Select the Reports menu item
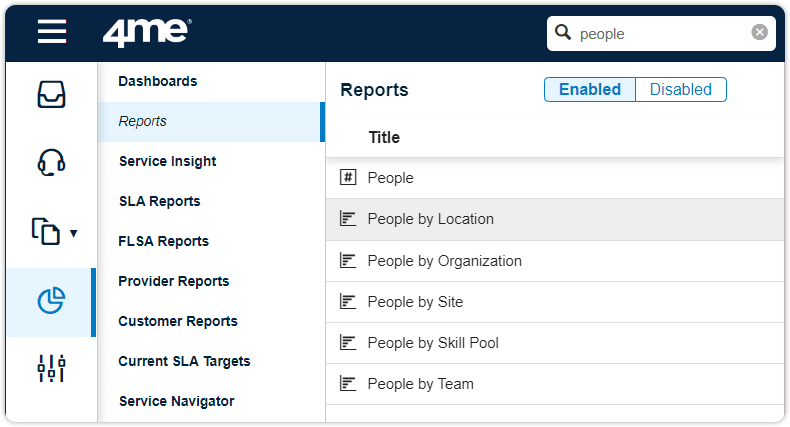This screenshot has height=427, width=790. click(211, 121)
